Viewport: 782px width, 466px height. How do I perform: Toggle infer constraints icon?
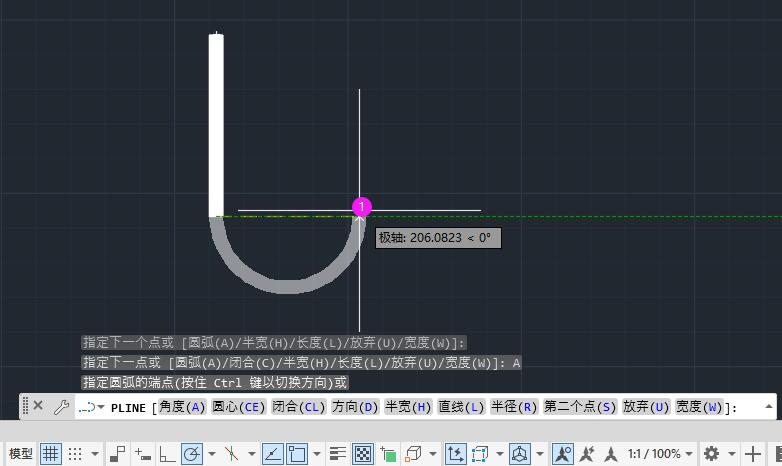[x=118, y=454]
